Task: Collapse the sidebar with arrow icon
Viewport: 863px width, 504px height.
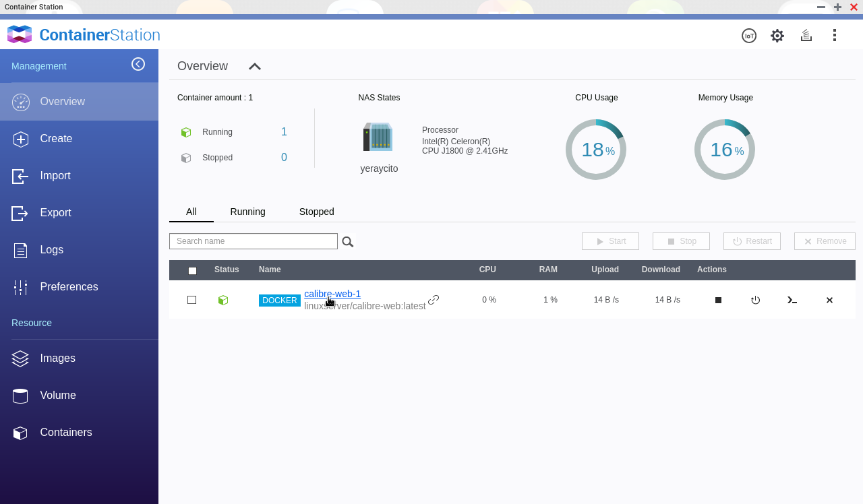Action: 138,64
